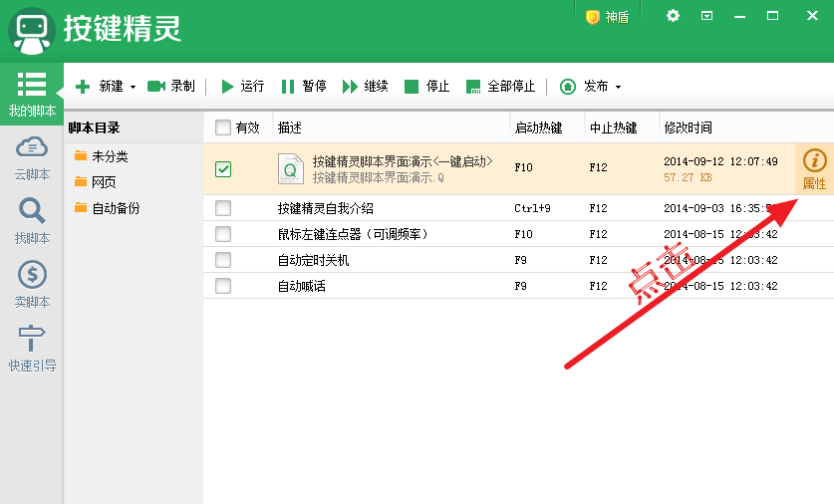Select the 自动喊话 script row
The image size is (834, 504).
(x=518, y=286)
